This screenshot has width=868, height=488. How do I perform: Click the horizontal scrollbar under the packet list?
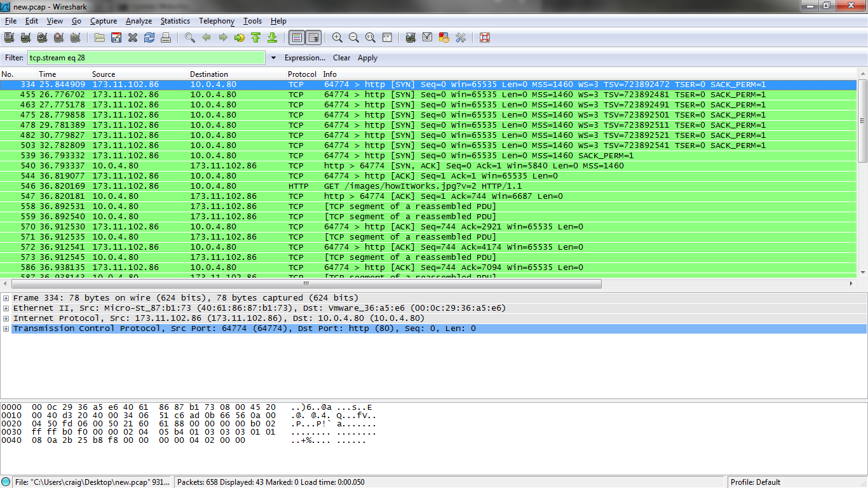click(305, 283)
